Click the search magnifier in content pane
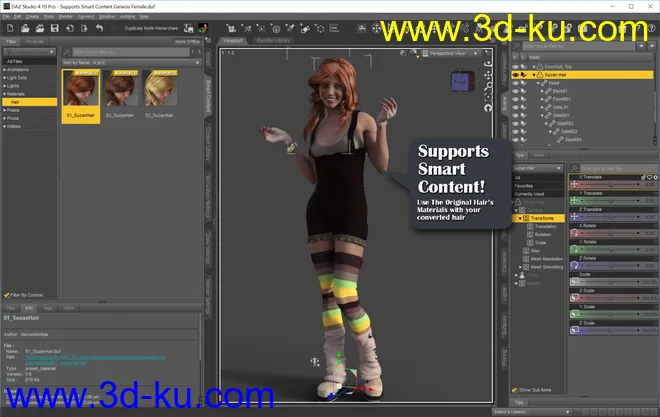The image size is (660, 417). [x=65, y=52]
